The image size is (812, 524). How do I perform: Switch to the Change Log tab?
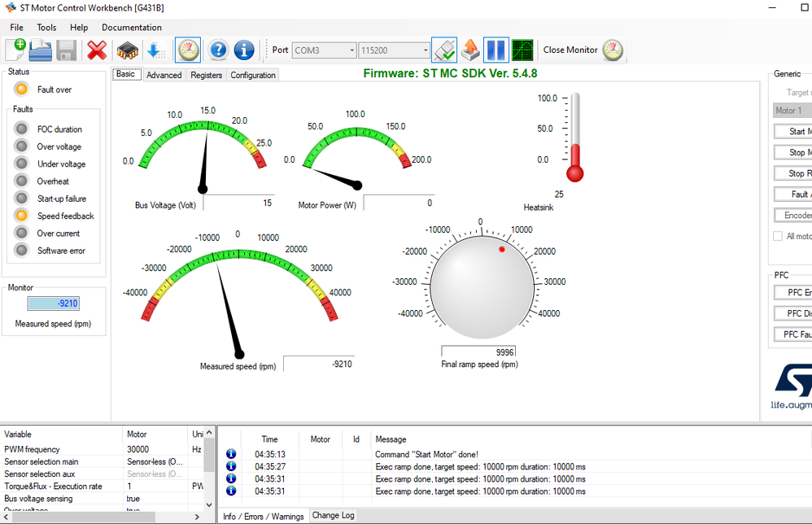pyautogui.click(x=333, y=515)
